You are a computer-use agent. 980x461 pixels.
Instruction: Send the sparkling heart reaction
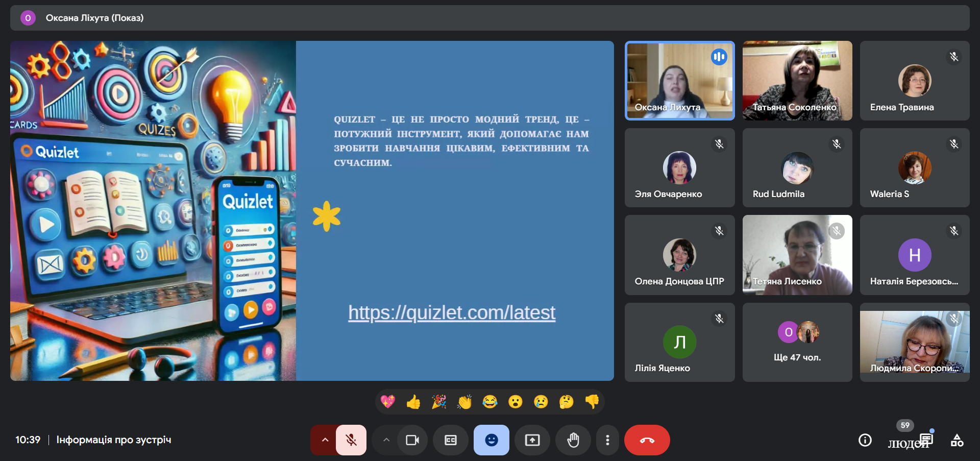[x=388, y=402]
